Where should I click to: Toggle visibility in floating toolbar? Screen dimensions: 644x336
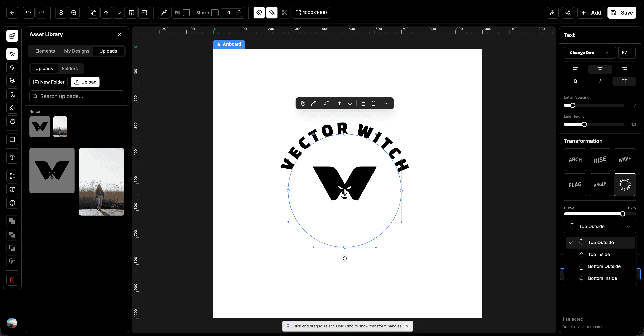pos(303,103)
